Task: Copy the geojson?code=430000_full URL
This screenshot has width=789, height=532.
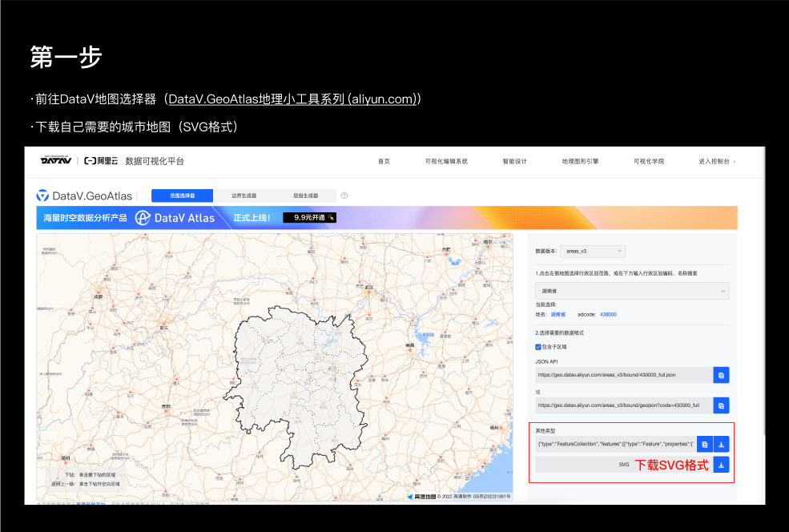Action: (721, 405)
